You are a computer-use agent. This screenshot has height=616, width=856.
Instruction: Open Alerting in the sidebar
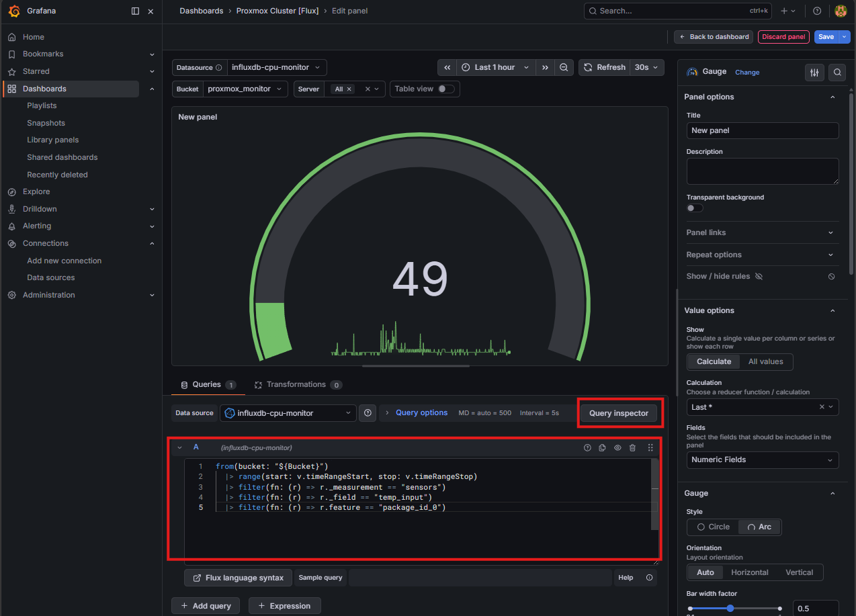pos(37,226)
